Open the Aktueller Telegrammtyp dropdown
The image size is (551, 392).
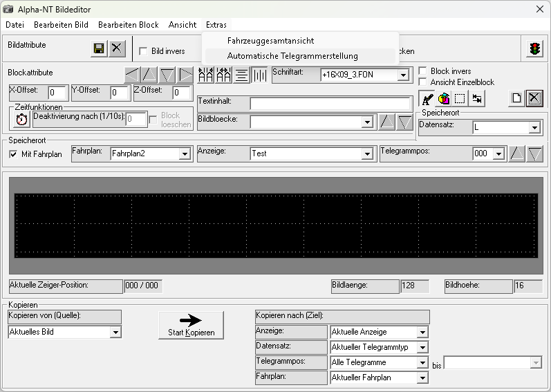pos(422,347)
